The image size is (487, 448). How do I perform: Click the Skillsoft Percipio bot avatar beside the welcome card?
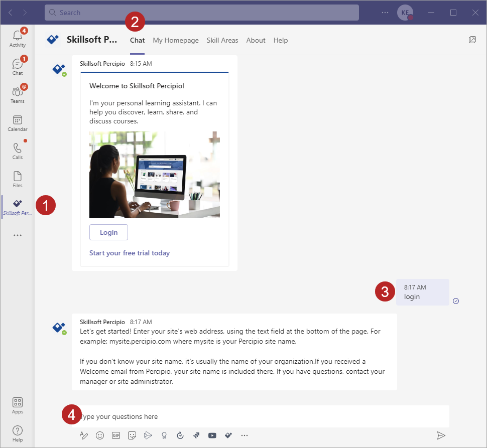(59, 70)
